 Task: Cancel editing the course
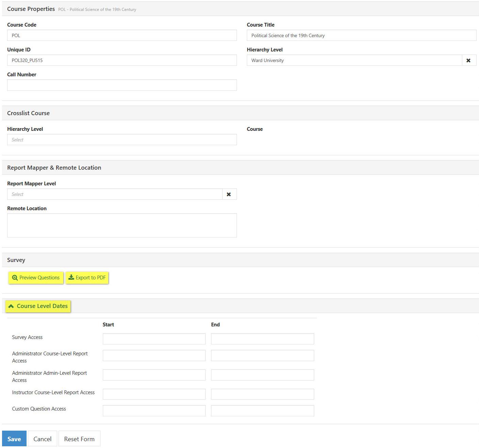coord(43,439)
